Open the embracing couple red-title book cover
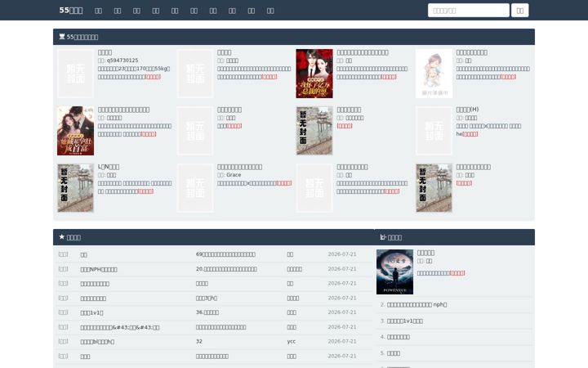Screen dimensions: 588x368 tap(75, 131)
